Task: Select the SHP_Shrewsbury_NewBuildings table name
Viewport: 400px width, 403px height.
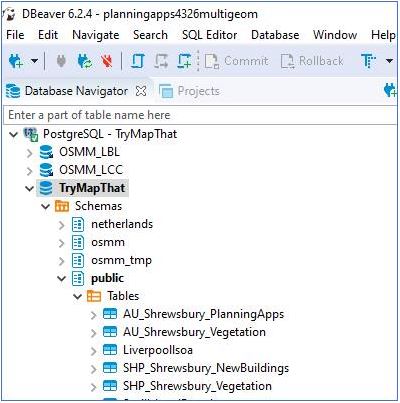Action: tap(206, 368)
